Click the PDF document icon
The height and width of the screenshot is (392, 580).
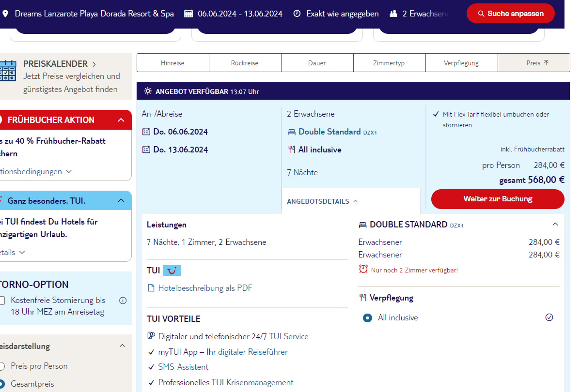[x=151, y=288]
